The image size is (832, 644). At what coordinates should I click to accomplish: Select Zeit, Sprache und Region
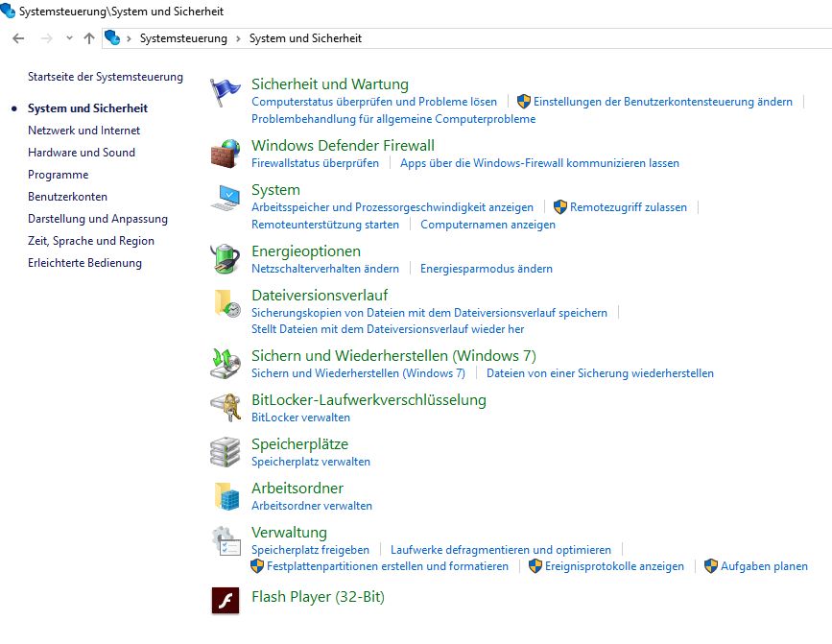[x=91, y=241]
